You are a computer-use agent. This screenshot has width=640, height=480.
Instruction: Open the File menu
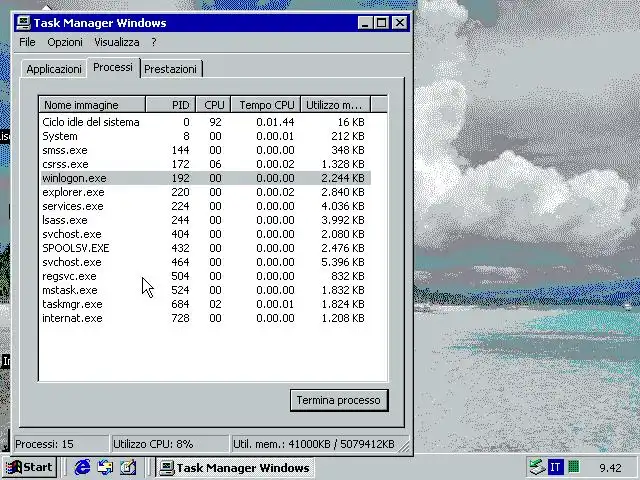pos(27,42)
